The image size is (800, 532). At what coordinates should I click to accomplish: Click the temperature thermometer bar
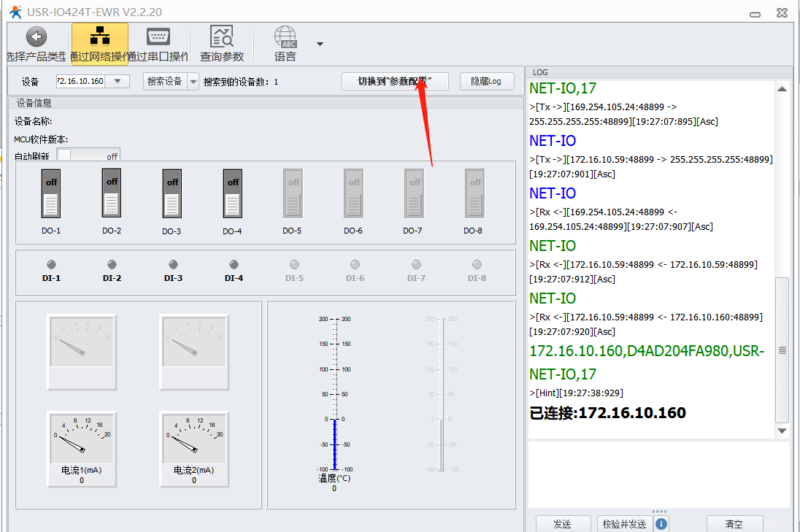click(334, 394)
